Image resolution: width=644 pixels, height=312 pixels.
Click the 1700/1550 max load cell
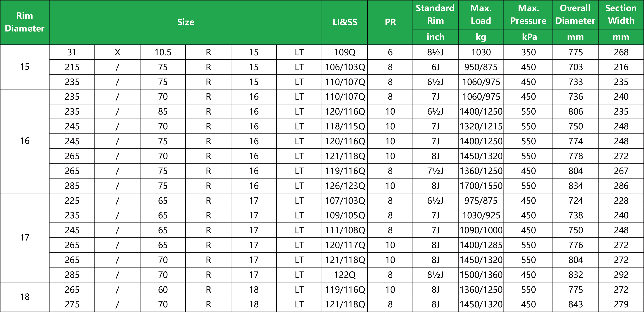coord(481,186)
